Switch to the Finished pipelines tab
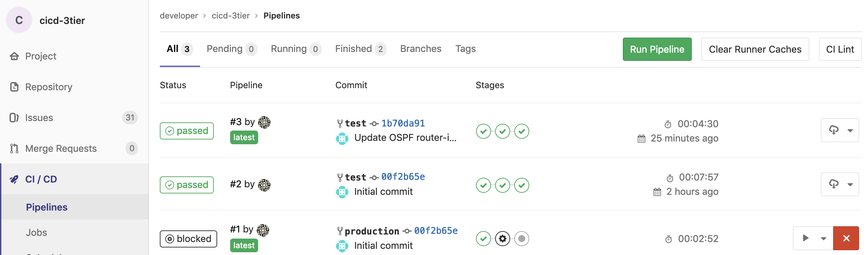This screenshot has width=868, height=255. pyautogui.click(x=360, y=49)
